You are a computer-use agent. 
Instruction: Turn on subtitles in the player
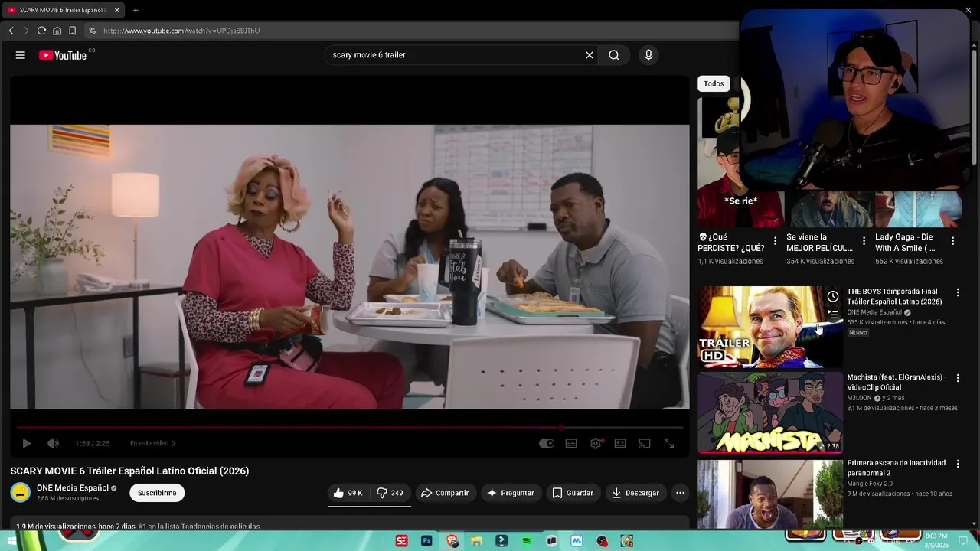[571, 443]
